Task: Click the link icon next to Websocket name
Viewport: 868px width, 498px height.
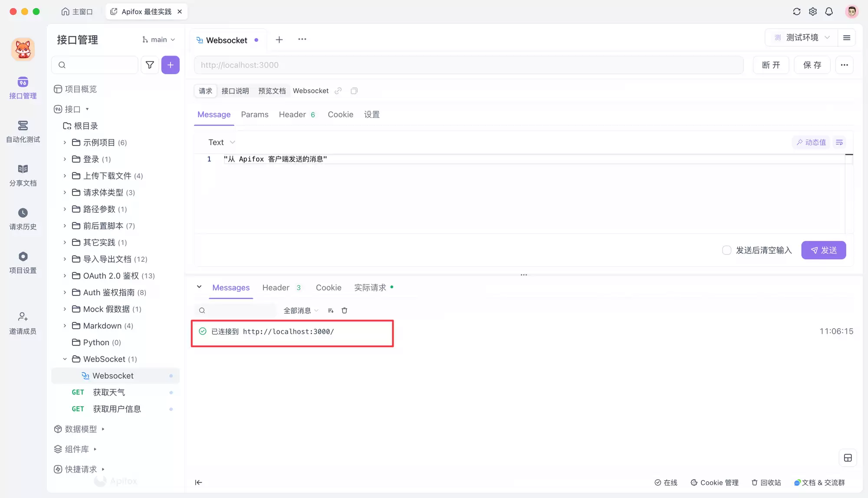Action: pos(339,91)
